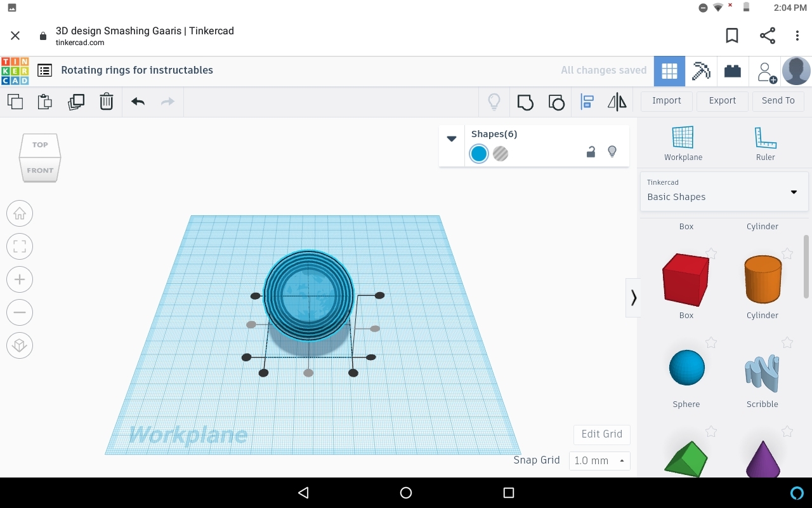This screenshot has height=508, width=812.
Task: Choose the striped Hole swatch
Action: click(501, 154)
